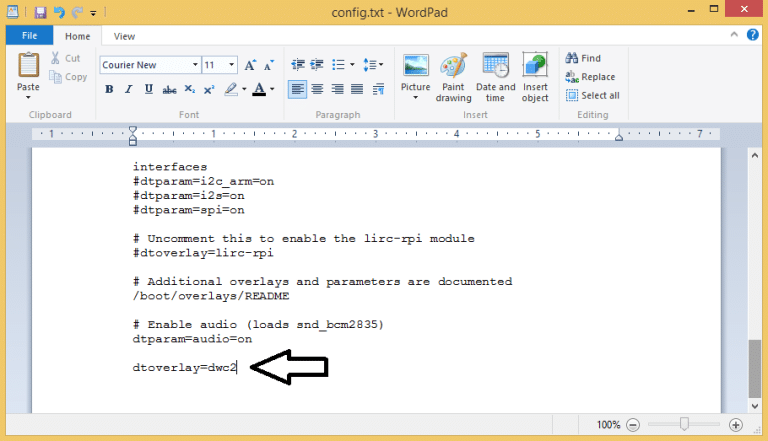Image resolution: width=768 pixels, height=441 pixels.
Task: Click the 100% zoom level label
Action: [608, 425]
